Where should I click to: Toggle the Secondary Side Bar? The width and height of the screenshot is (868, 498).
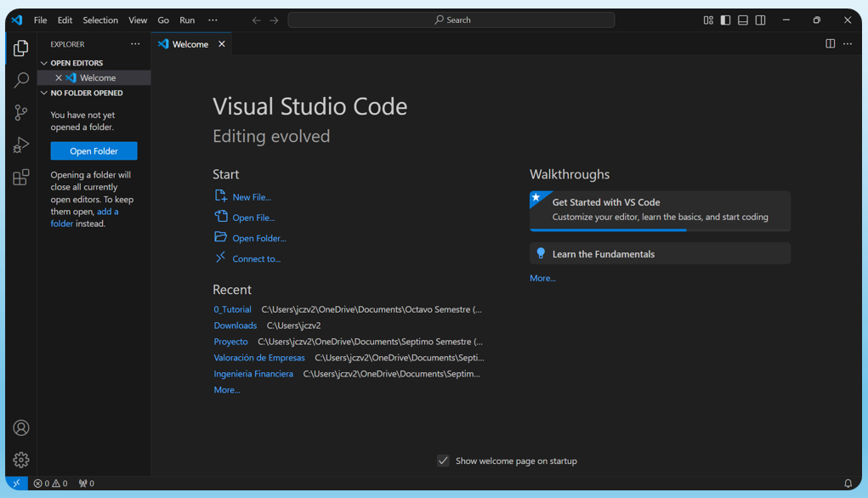tap(761, 20)
